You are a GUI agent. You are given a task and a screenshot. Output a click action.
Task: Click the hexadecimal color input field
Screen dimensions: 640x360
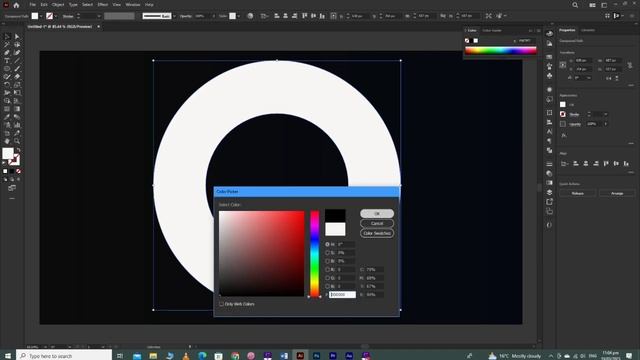(342, 295)
